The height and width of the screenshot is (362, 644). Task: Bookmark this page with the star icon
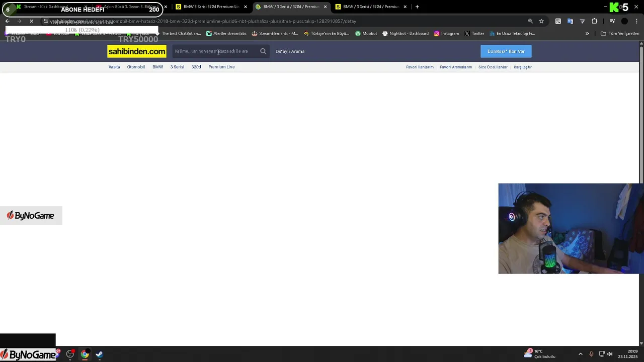[x=541, y=21]
